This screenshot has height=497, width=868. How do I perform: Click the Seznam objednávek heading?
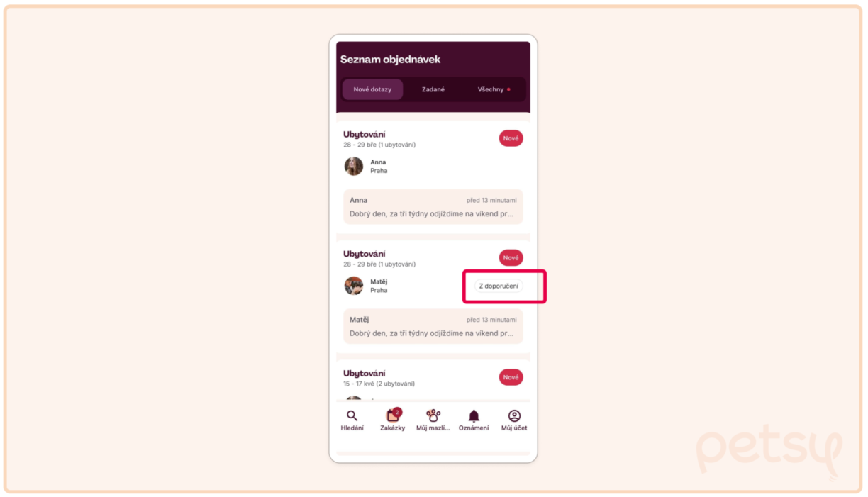pyautogui.click(x=390, y=60)
